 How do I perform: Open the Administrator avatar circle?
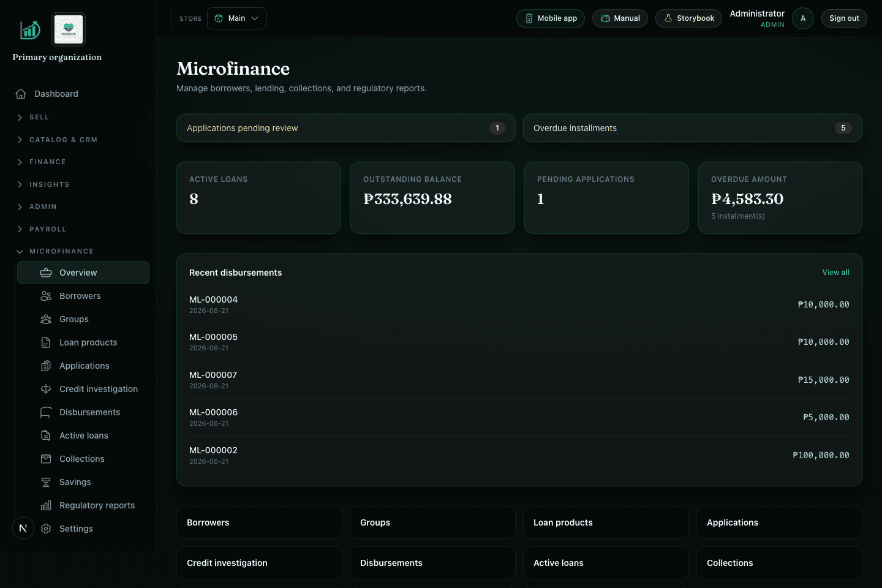[803, 18]
